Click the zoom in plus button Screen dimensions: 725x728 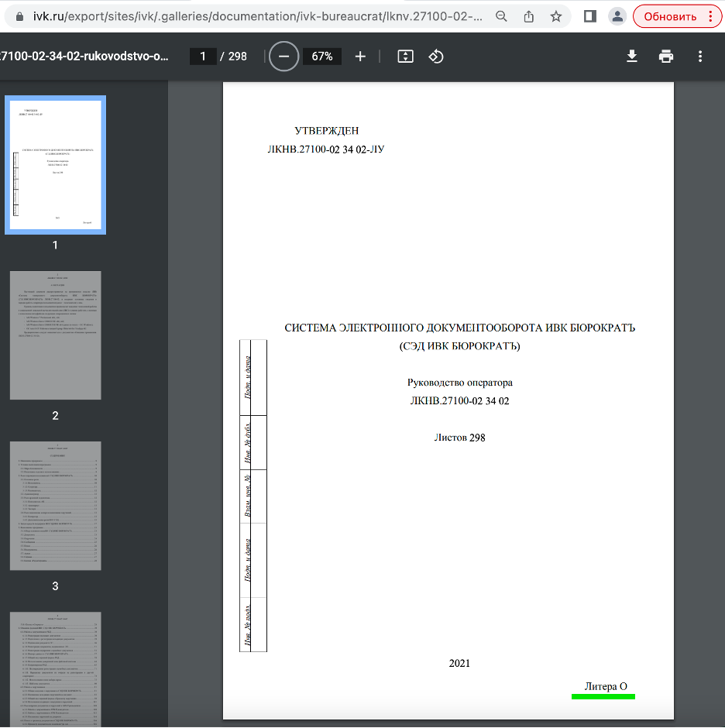[x=360, y=57]
